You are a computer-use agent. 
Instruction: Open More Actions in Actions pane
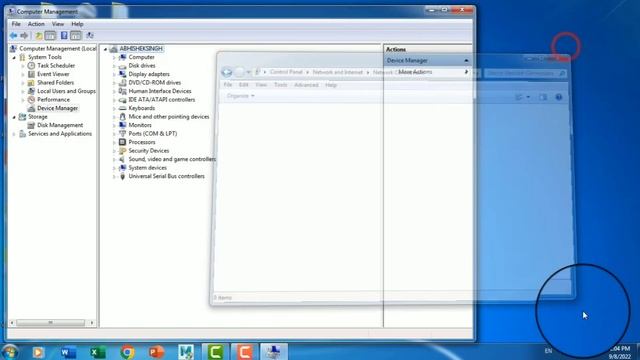[x=427, y=72]
